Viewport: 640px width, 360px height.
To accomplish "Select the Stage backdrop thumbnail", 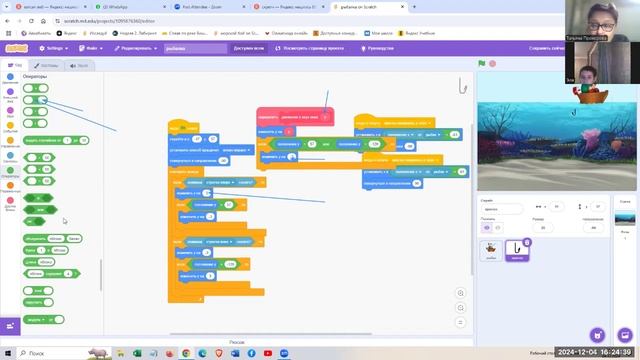I will 625,219.
